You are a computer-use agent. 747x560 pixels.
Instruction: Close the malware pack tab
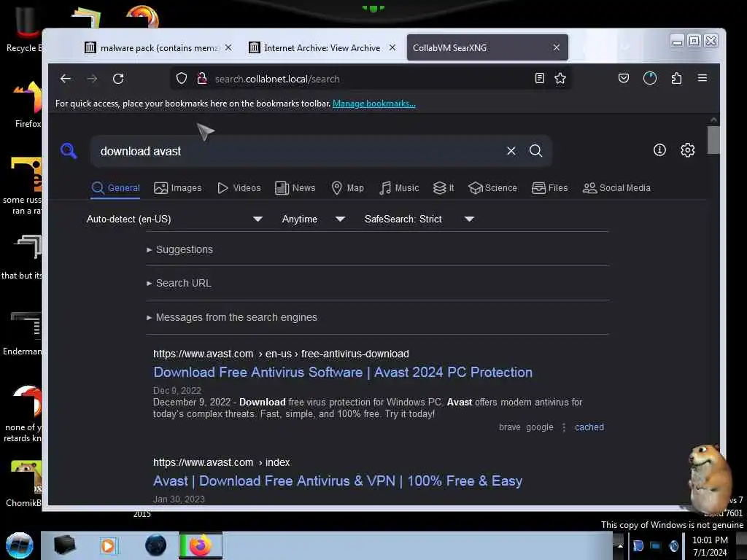point(228,47)
